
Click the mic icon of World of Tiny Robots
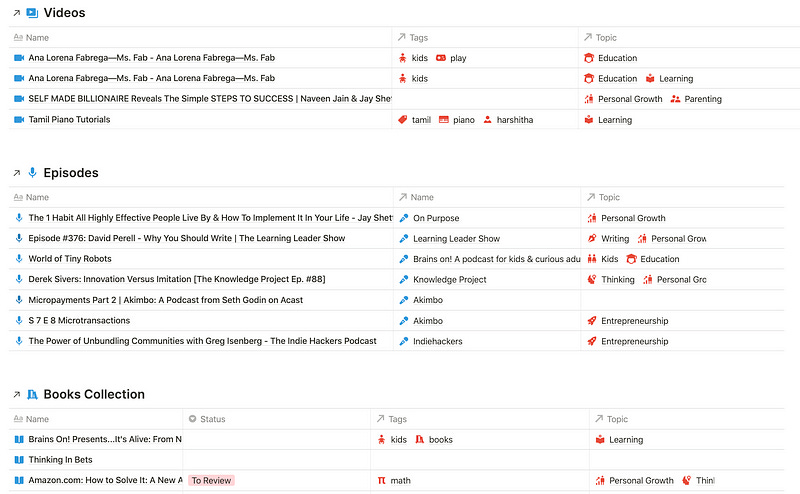(19, 259)
